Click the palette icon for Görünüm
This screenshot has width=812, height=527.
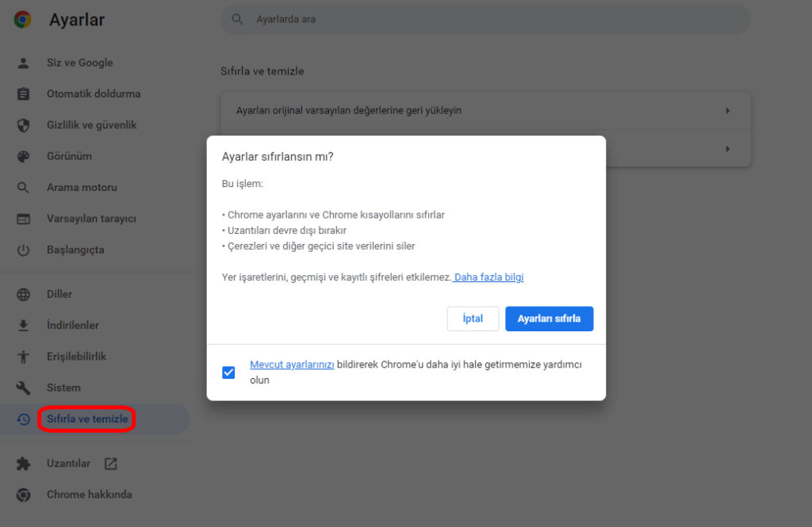tap(23, 156)
